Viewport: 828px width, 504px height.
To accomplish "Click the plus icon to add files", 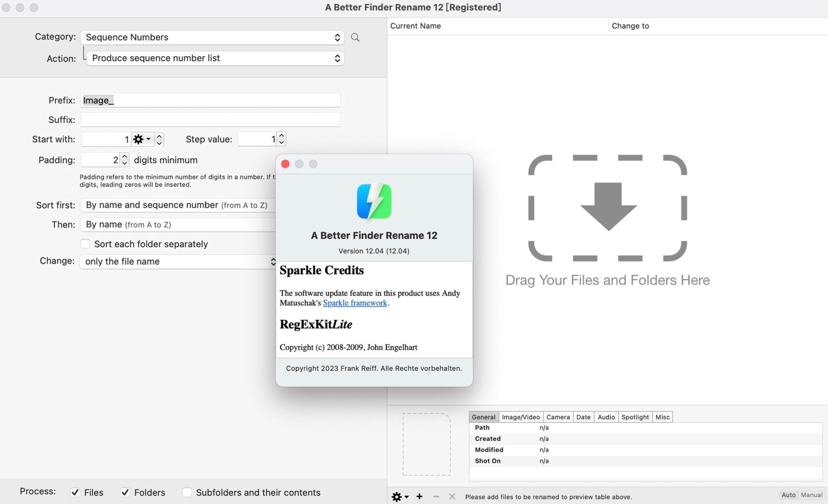I will 419,496.
